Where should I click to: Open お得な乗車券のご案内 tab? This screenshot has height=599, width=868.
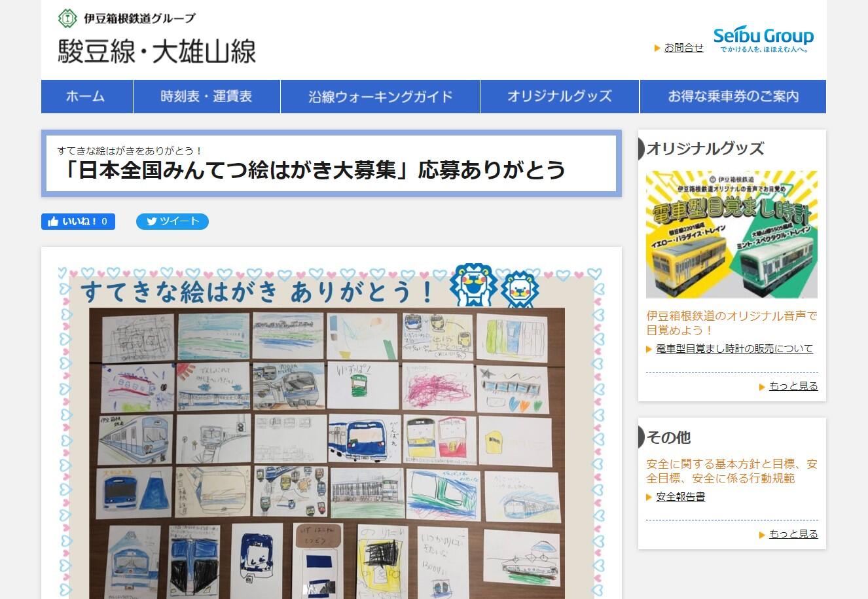pos(732,97)
